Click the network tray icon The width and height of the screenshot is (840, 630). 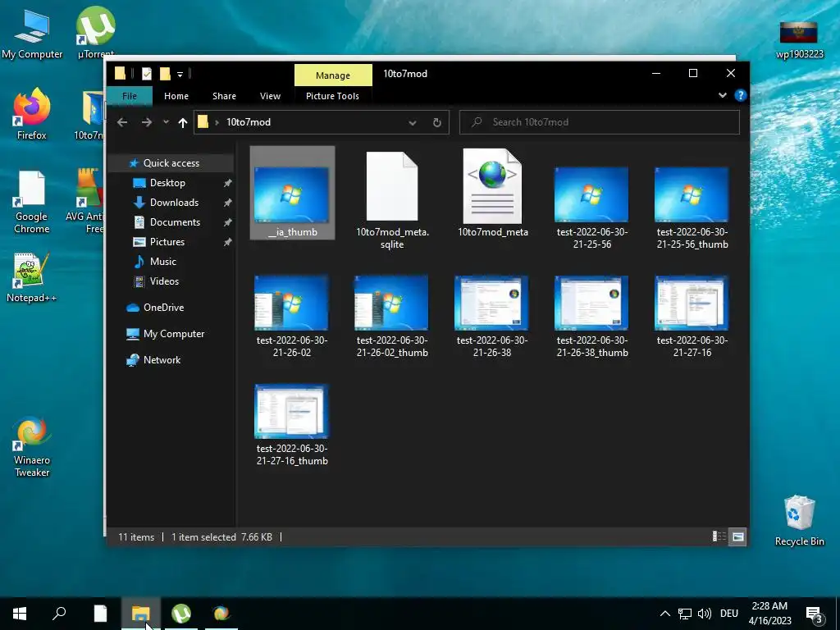pos(685,614)
